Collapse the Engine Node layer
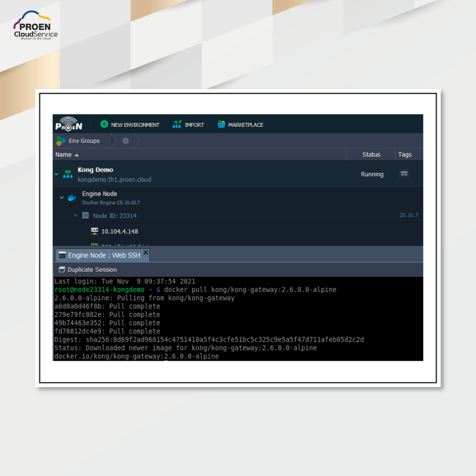476x476 pixels. 62,198
